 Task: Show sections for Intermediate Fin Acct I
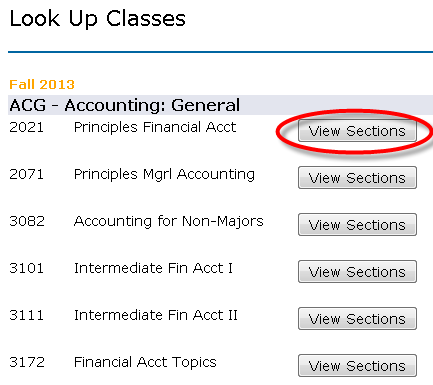coord(357,272)
